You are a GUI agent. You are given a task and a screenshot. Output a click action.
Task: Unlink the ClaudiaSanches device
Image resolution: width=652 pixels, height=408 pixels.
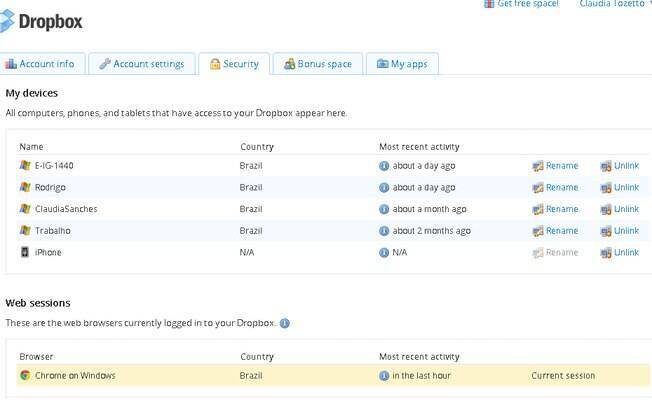(x=626, y=209)
